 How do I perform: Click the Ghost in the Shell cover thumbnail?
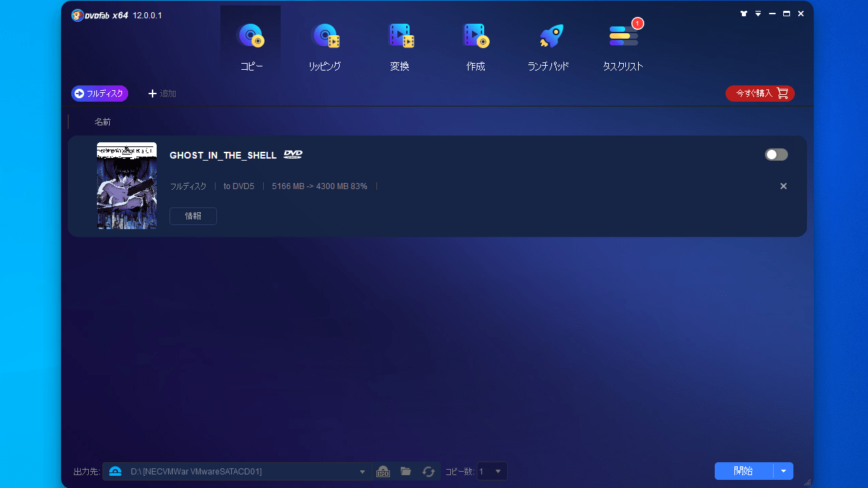(127, 186)
